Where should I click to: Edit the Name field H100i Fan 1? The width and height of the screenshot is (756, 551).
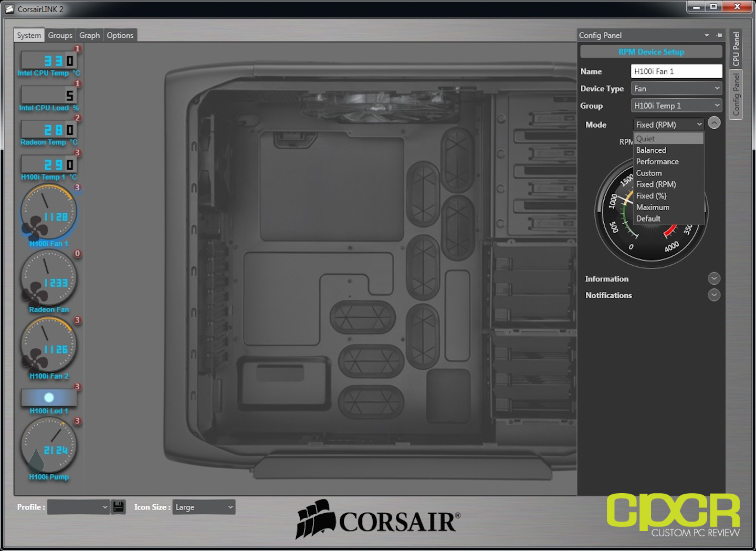point(676,71)
